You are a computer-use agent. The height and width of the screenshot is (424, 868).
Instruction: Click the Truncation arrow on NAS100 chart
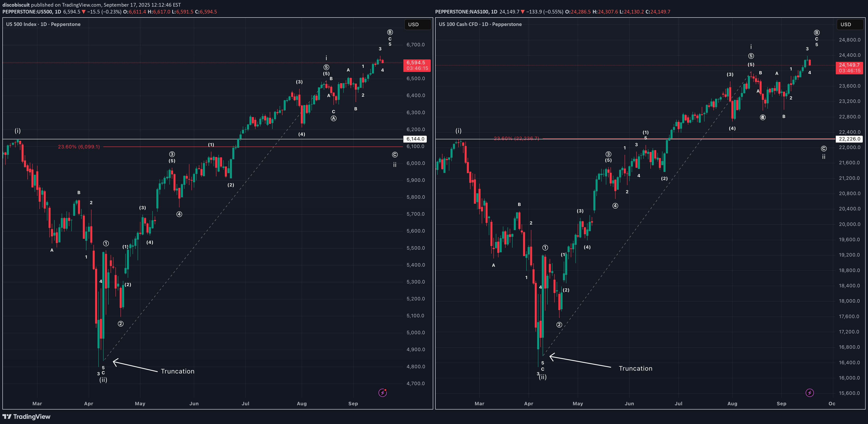[x=579, y=361]
